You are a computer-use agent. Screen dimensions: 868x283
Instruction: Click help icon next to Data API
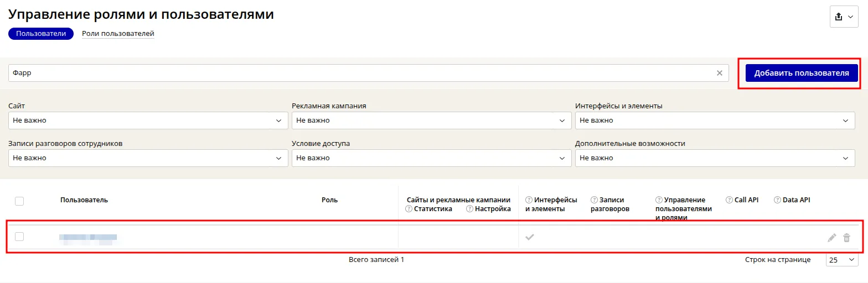777,200
